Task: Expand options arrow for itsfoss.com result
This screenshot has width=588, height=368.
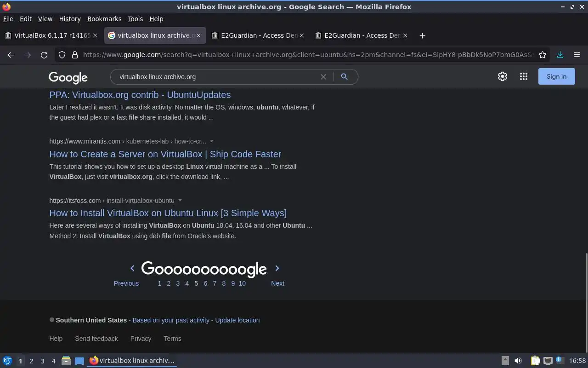Action: point(180,201)
